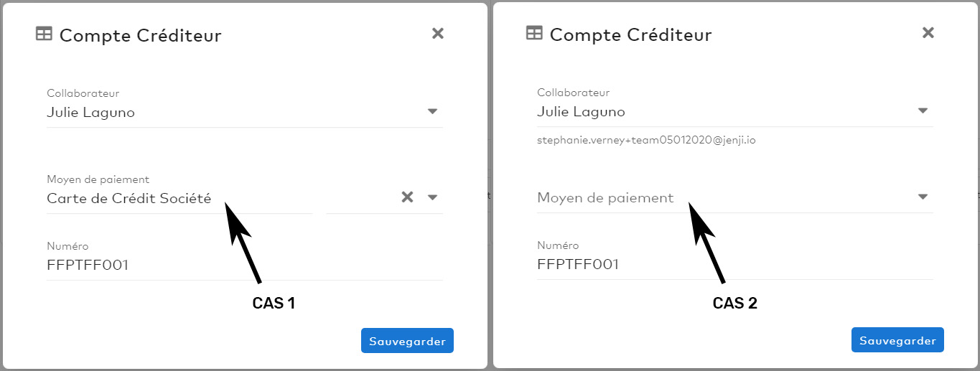Select Julie Laguno value in right dialog
This screenshot has height=371, width=980.
(x=581, y=112)
